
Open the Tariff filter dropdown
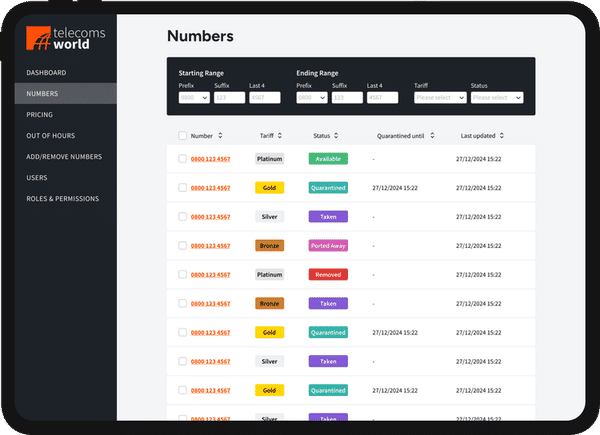[440, 98]
